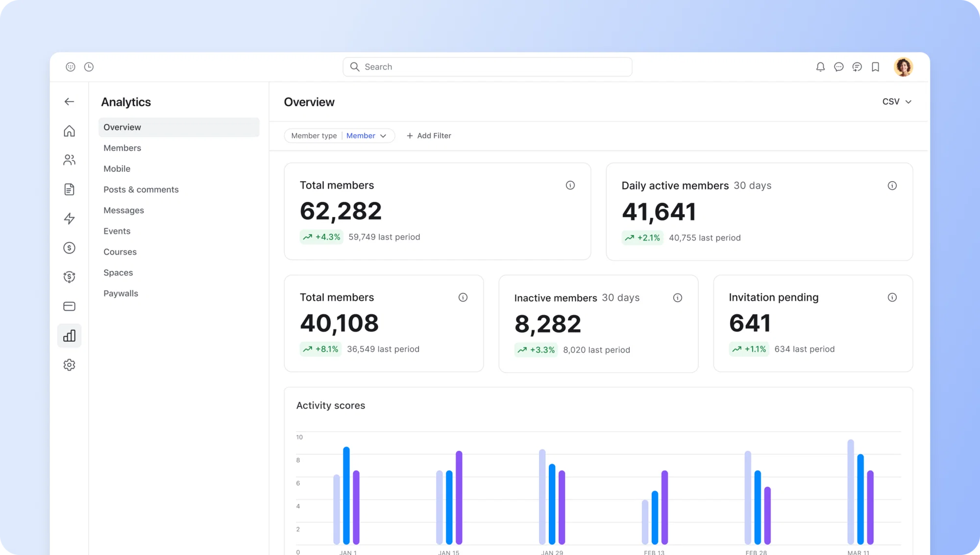Open the user profile avatar
Image resolution: width=980 pixels, height=555 pixels.
903,67
